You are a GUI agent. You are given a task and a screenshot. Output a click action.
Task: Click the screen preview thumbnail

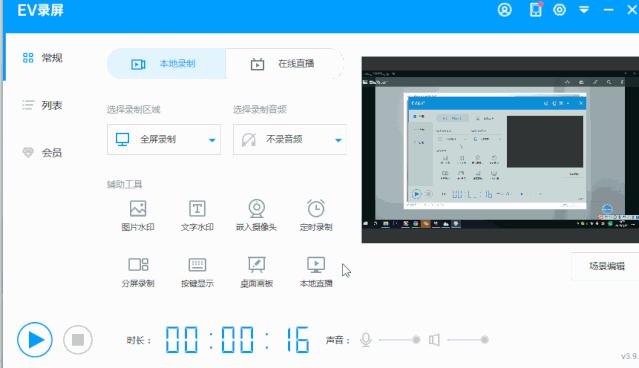coord(500,150)
